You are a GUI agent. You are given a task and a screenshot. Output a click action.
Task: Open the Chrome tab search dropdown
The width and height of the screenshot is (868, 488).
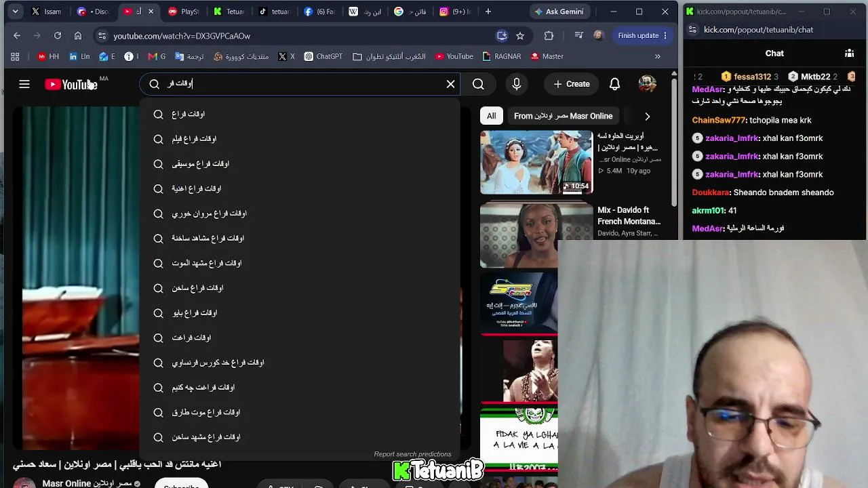pyautogui.click(x=15, y=12)
